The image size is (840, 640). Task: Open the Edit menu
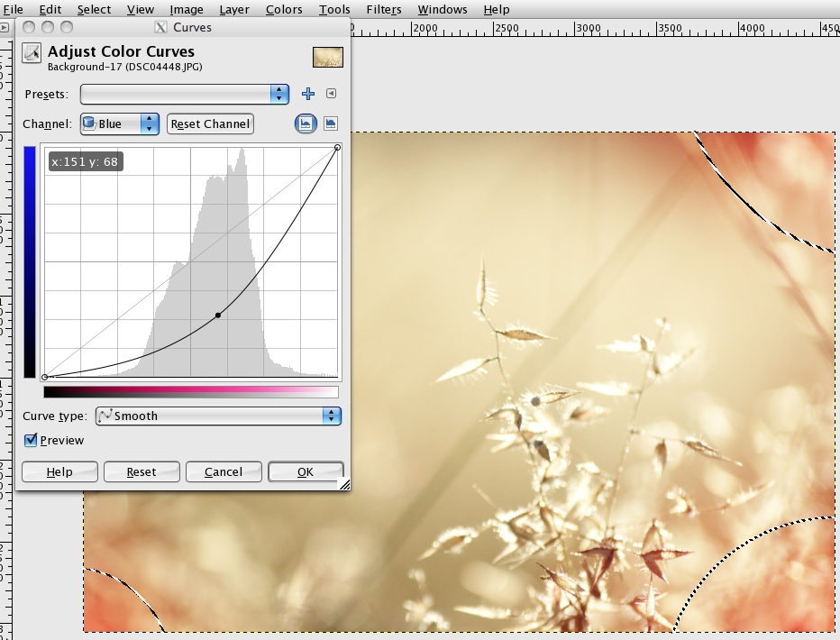click(x=50, y=9)
